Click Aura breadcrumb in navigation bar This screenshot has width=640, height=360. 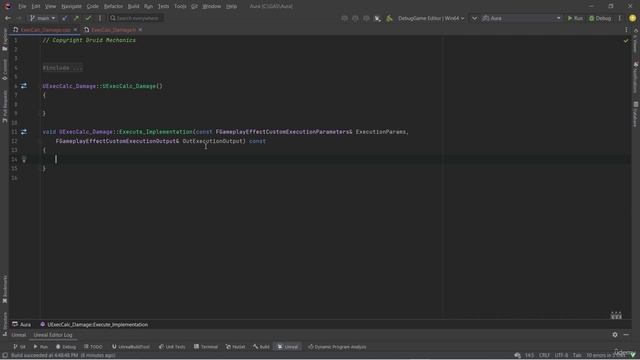tap(22, 324)
